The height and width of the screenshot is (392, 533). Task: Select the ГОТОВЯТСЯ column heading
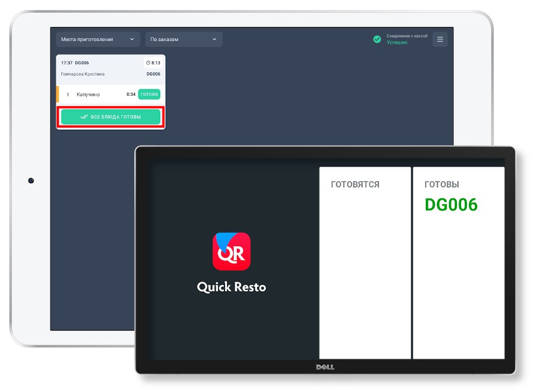355,185
